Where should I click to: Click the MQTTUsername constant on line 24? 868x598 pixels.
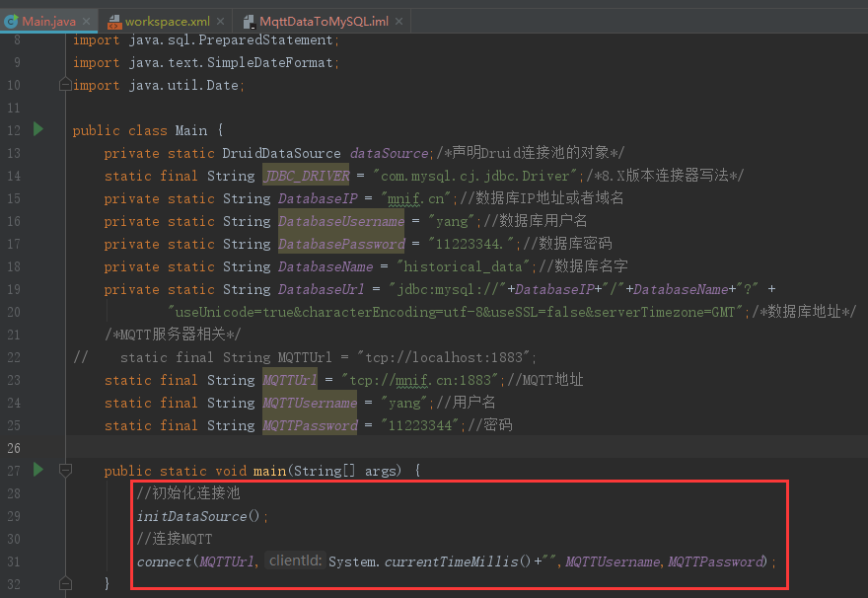click(x=310, y=403)
